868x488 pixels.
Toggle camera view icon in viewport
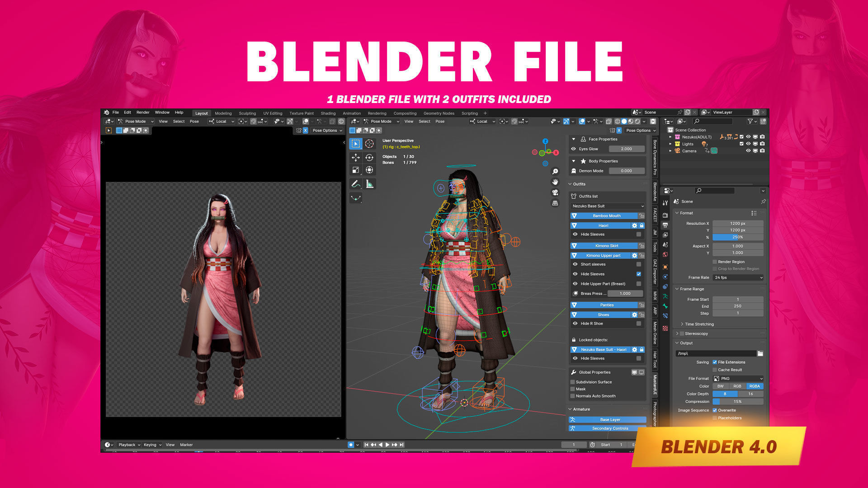(555, 192)
